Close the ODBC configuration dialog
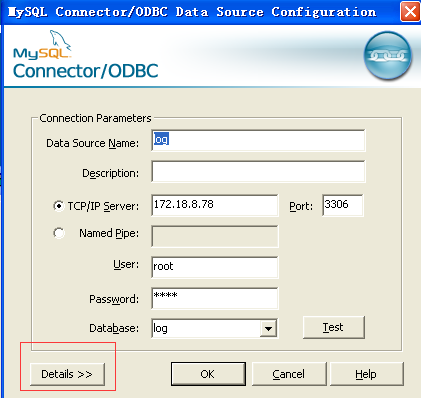This screenshot has width=421, height=398. [410, 12]
